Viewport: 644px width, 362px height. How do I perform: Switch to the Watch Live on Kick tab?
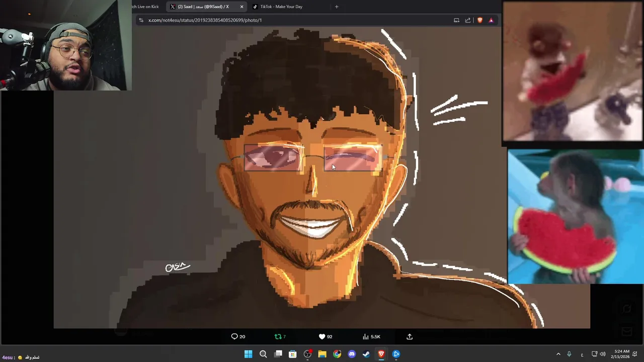tap(146, 7)
